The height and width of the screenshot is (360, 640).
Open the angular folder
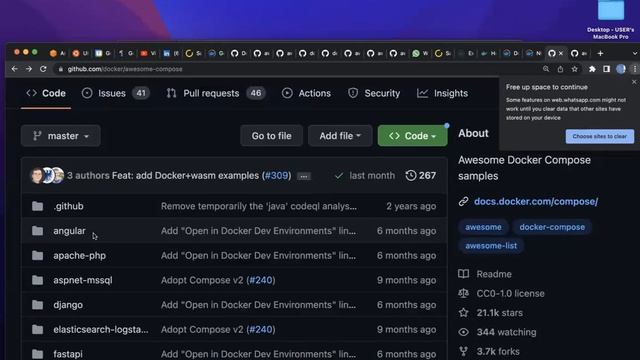pos(69,231)
